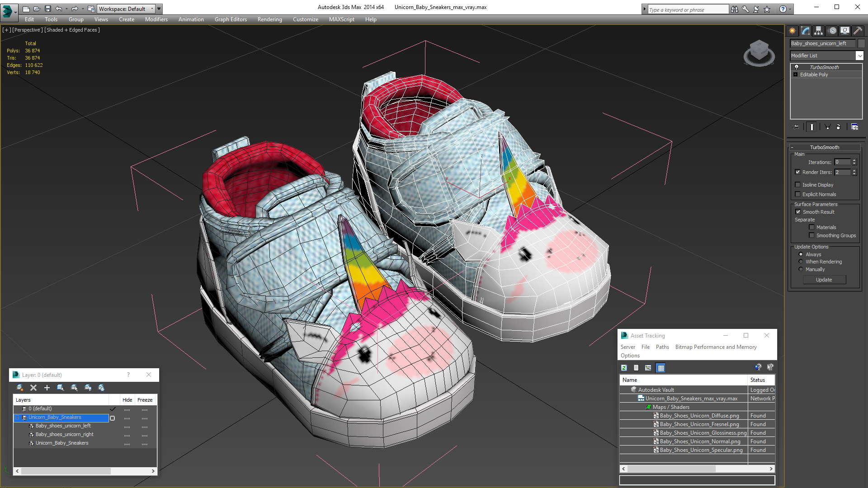The height and width of the screenshot is (488, 868).
Task: Enable Explicit Normals checkbox
Action: coord(798,194)
